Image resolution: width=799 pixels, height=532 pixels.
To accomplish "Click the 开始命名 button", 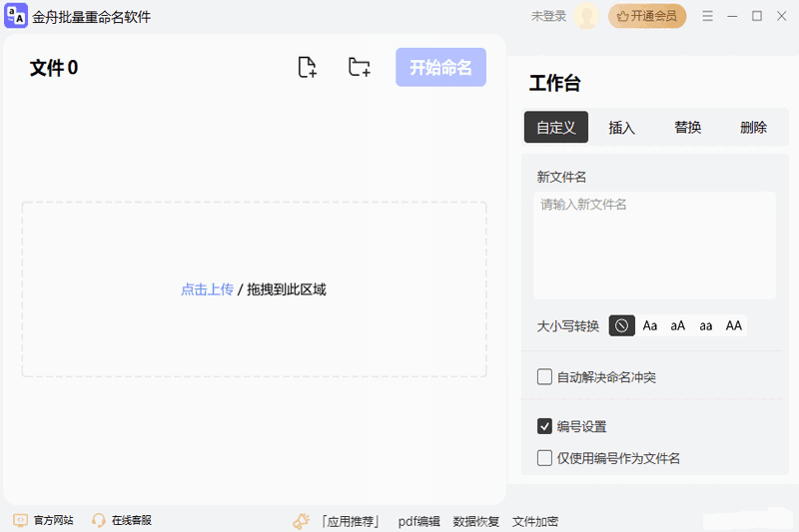I will click(440, 67).
